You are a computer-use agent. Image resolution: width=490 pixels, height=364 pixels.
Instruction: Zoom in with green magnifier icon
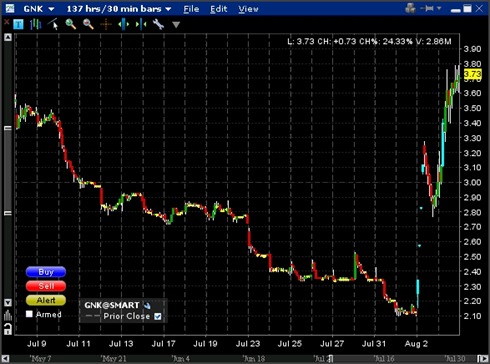pos(71,24)
